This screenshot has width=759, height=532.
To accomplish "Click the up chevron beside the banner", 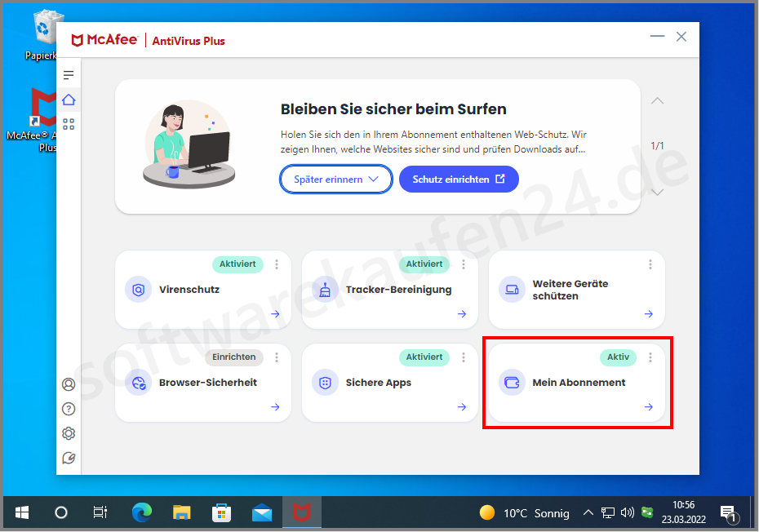I will click(657, 100).
